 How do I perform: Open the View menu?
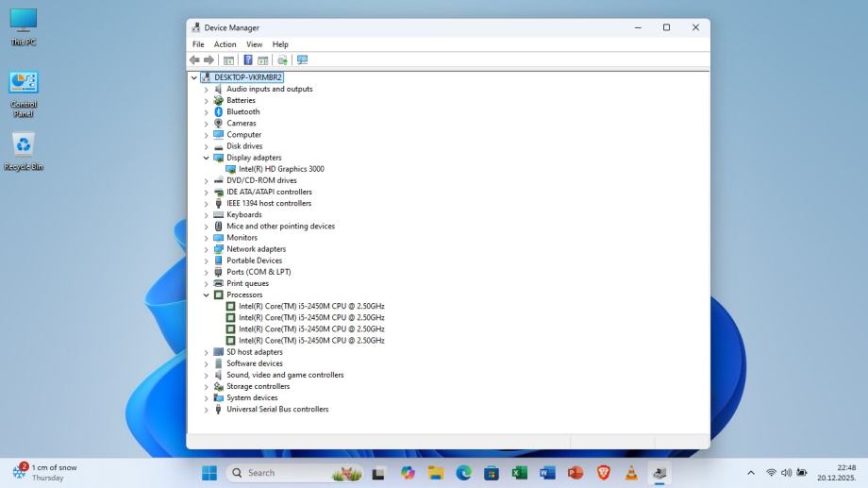coord(254,44)
